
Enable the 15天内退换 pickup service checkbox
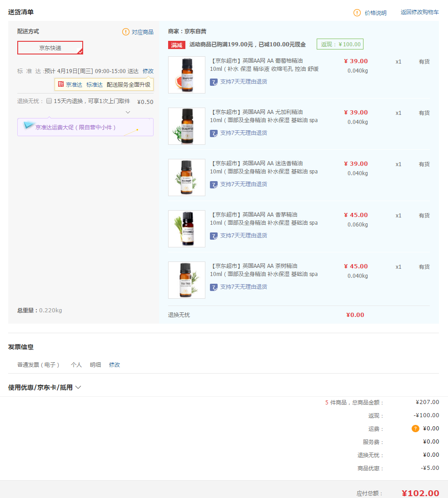[49, 101]
